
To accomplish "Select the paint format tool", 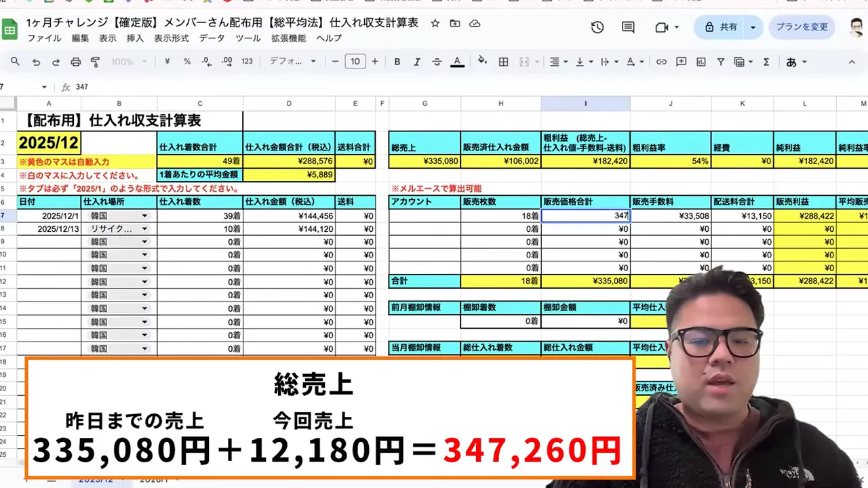I will click(x=96, y=62).
